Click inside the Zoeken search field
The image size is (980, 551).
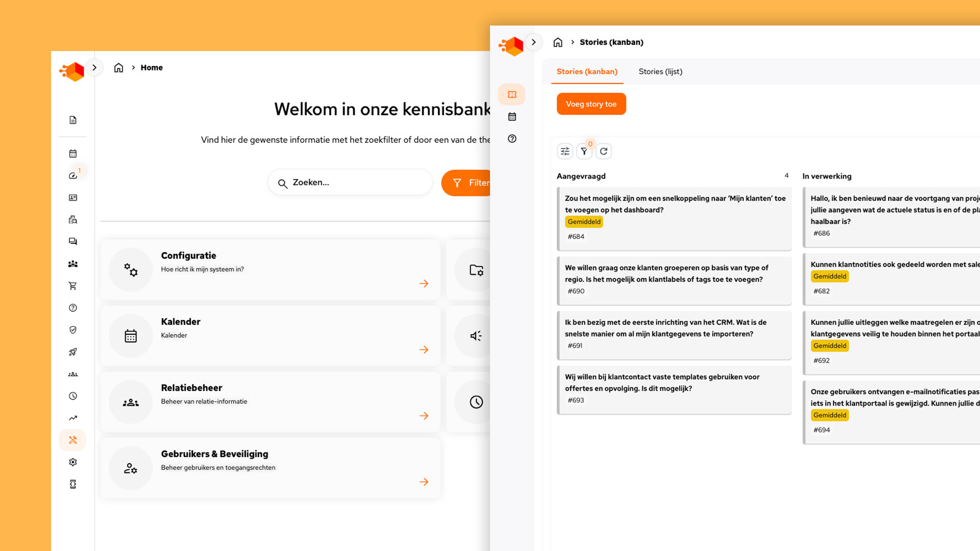pyautogui.click(x=350, y=182)
